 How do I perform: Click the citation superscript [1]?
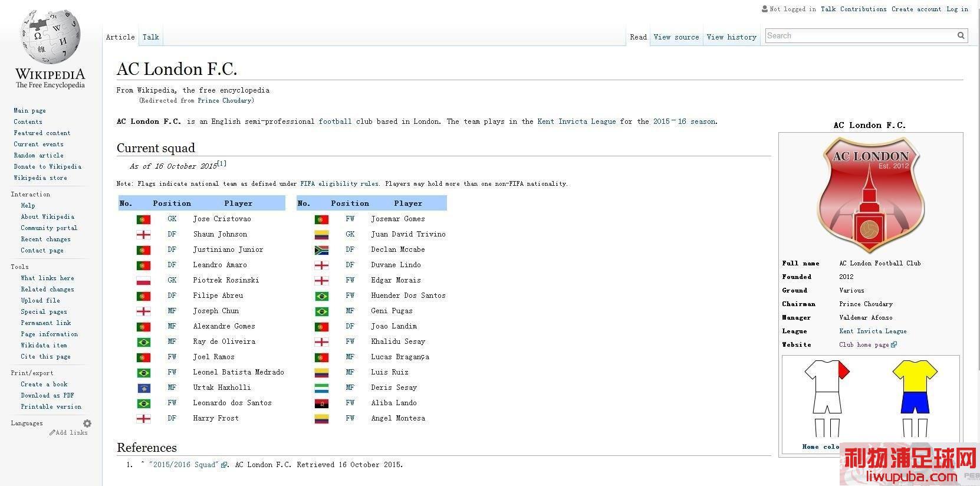tap(222, 164)
